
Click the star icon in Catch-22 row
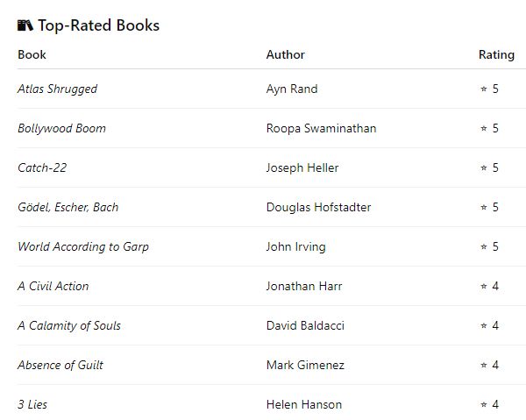483,168
